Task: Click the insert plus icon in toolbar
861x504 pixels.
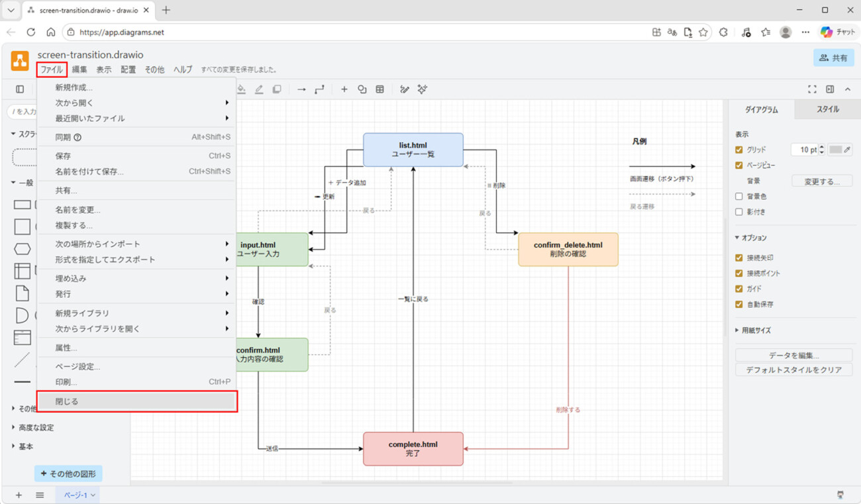Action: [344, 89]
